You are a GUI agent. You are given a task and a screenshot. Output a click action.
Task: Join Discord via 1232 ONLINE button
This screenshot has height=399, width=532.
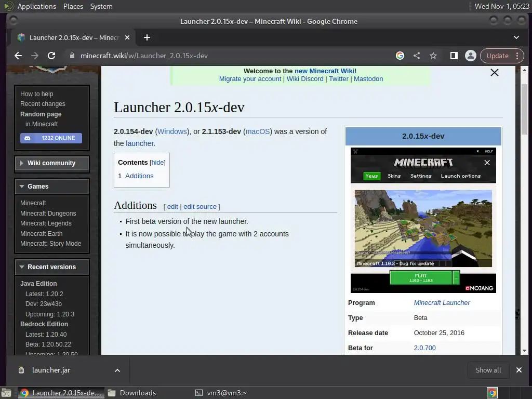point(51,138)
